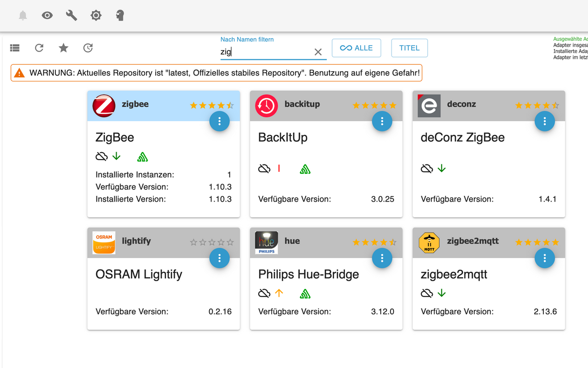Click the Hue-Bridge no-cloud icon
Viewport: 588px width, 368px height.
pos(264,293)
